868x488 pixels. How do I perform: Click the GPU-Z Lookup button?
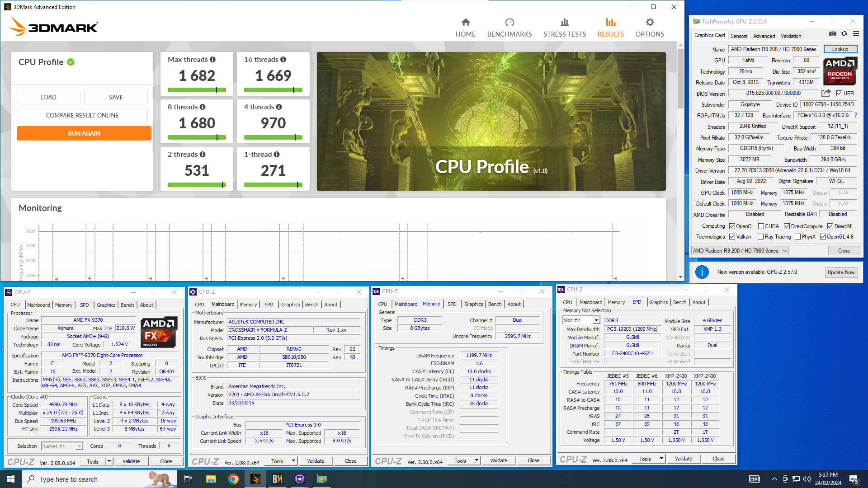pos(840,49)
